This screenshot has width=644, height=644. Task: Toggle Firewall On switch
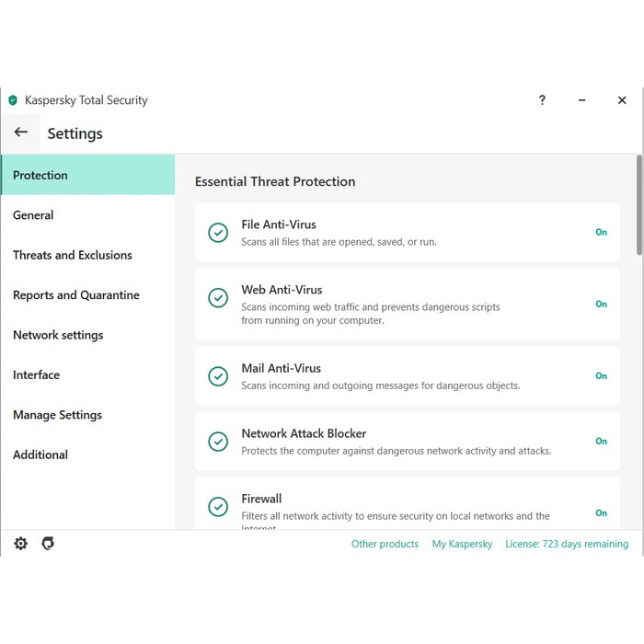click(601, 513)
